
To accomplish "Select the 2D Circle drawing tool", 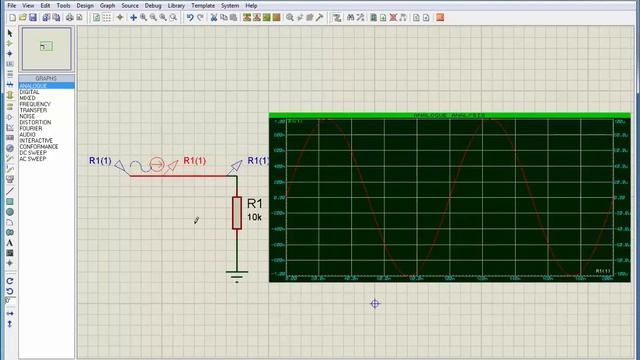I will coord(10,212).
